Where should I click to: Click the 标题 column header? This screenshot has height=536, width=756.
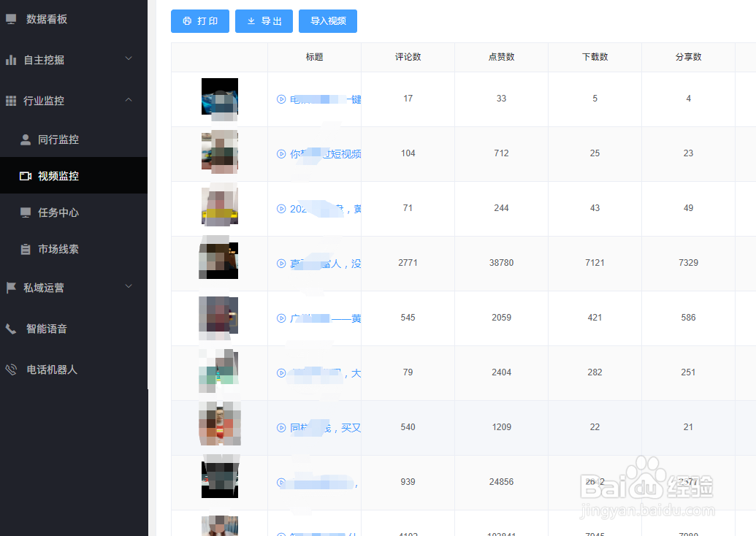pos(314,57)
